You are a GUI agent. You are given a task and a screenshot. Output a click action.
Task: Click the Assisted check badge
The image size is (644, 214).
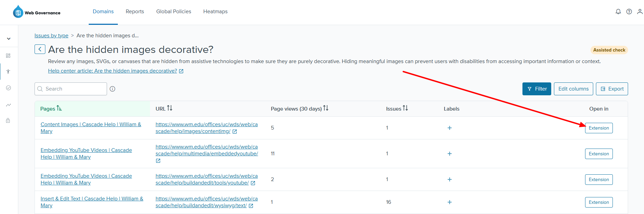[609, 50]
